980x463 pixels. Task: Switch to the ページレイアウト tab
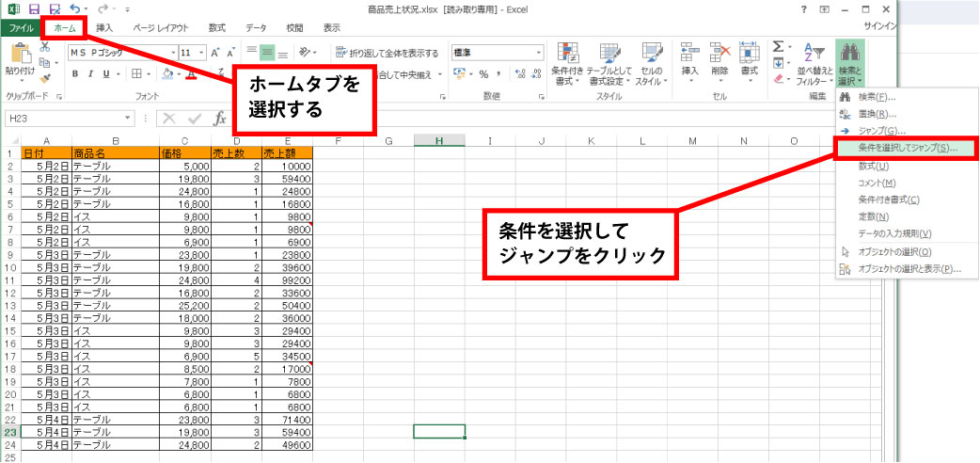pyautogui.click(x=160, y=28)
